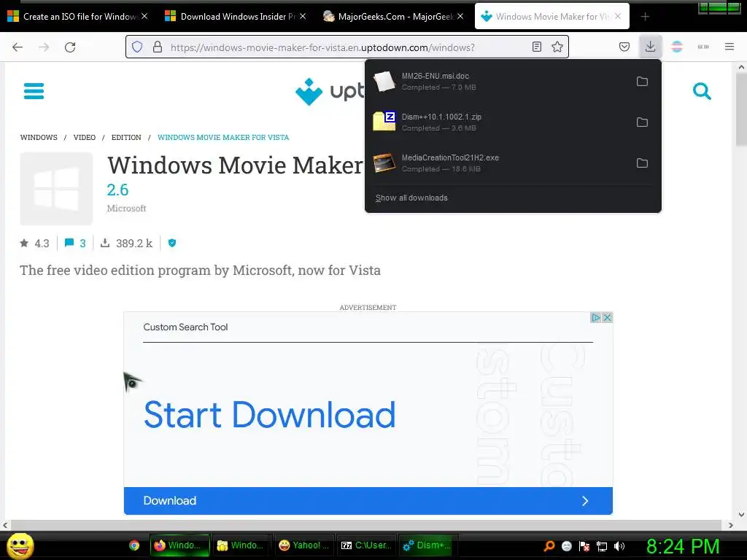This screenshot has height=560, width=747.
Task: Open the Dism++10.1.1002.1.zip download entry
Action: [498, 122]
